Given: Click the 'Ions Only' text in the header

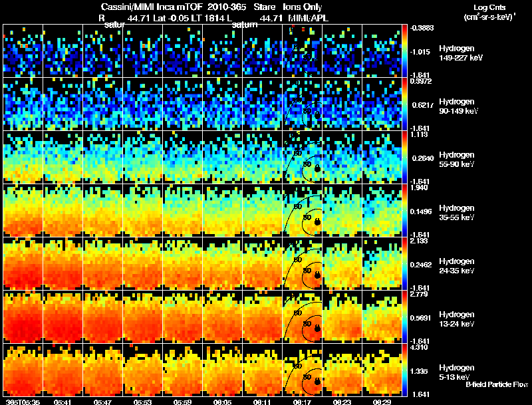Looking at the screenshot, I should tap(303, 7).
